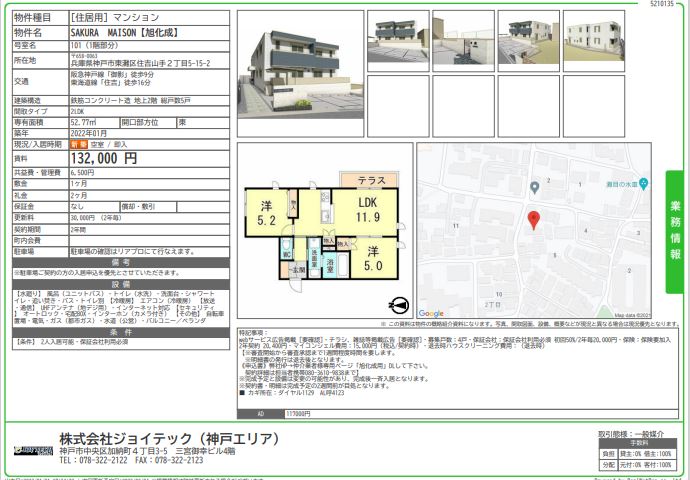Click the 条件 section header
690x480 pixels.
[x=121, y=332]
